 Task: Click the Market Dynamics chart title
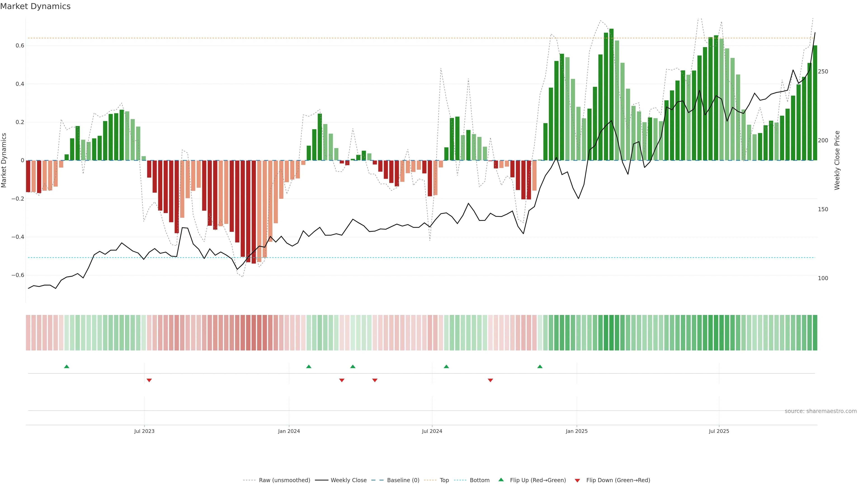coord(35,6)
